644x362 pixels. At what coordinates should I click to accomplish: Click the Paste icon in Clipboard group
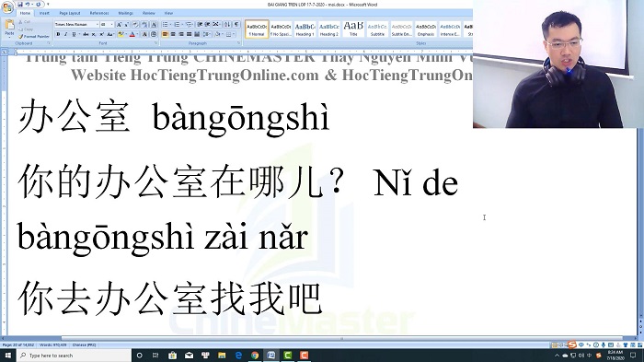[9, 28]
